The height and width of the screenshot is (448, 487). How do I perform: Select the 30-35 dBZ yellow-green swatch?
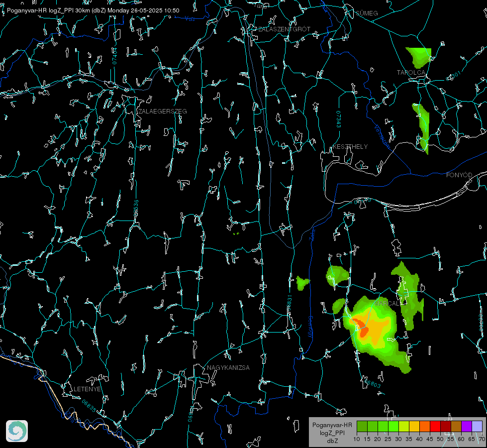click(x=404, y=426)
